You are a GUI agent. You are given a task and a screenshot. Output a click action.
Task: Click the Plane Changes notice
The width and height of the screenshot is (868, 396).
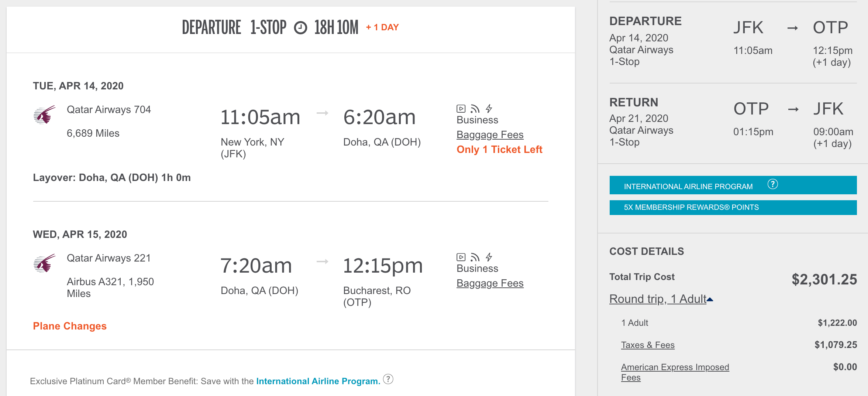pos(70,326)
